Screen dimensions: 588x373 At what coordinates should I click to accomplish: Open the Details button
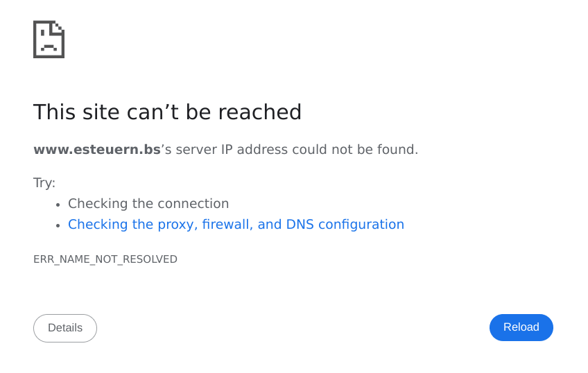65,328
